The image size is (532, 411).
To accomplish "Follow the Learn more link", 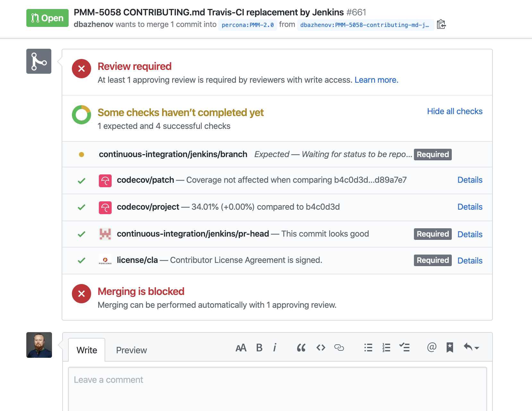I will pos(376,80).
